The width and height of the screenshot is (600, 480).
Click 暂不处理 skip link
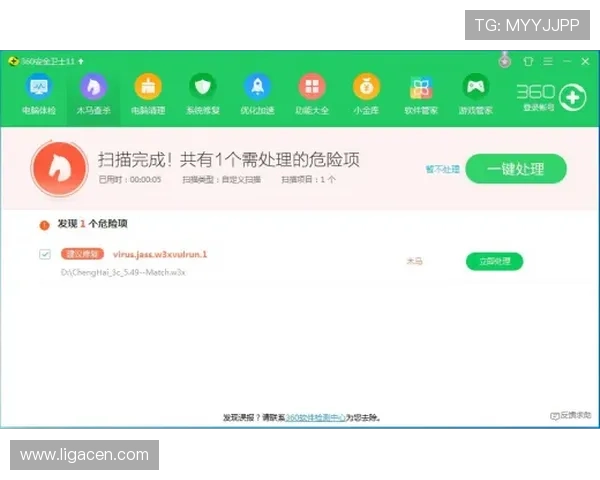[x=442, y=169]
